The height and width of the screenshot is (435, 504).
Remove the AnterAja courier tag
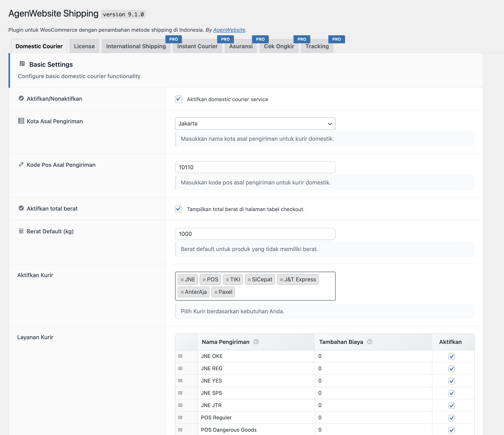click(182, 292)
